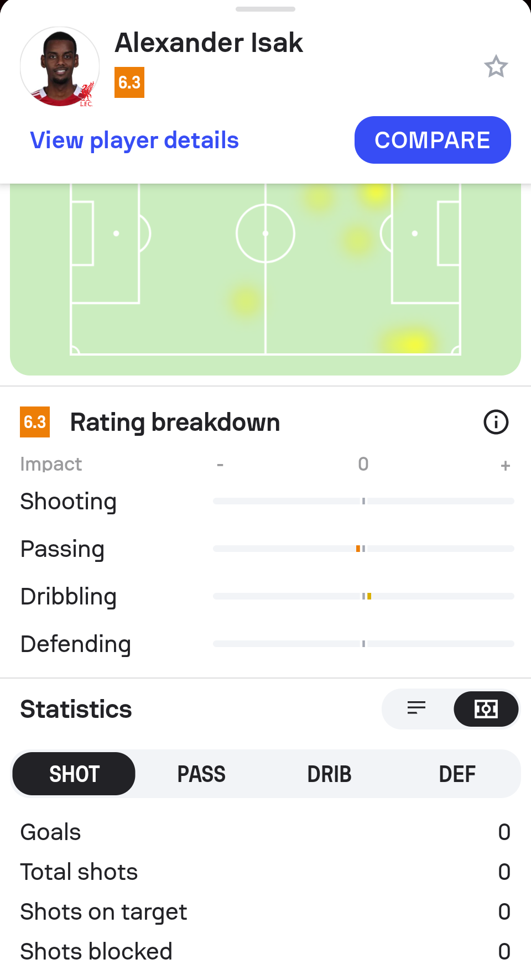Open the DRIB statistics tab
This screenshot has width=531, height=980.
[x=329, y=774]
